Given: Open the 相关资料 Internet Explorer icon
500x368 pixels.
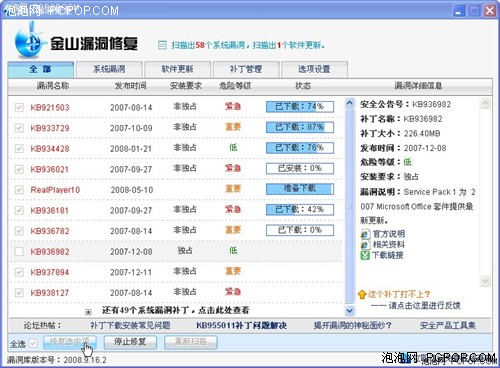Looking at the screenshot, I should pyautogui.click(x=365, y=245).
